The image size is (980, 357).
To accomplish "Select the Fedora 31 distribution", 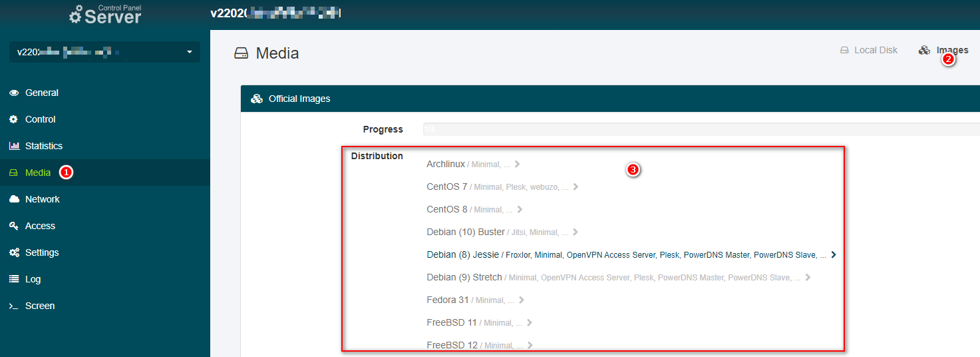I will click(x=448, y=300).
